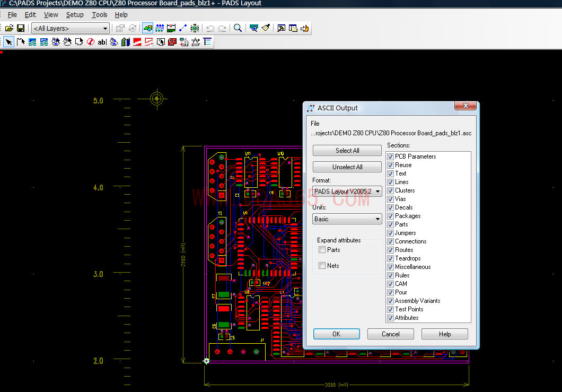Screen dimensions: 562x392
Task: Open the Tools menu
Action: pyautogui.click(x=99, y=15)
